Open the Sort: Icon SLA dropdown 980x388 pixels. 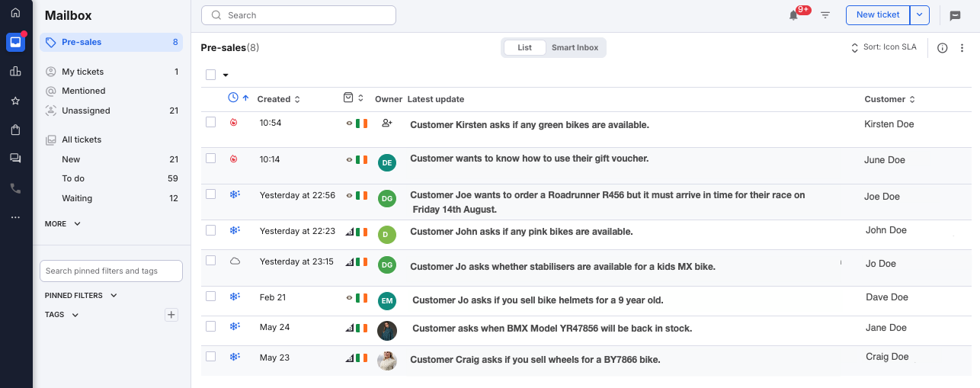click(883, 47)
